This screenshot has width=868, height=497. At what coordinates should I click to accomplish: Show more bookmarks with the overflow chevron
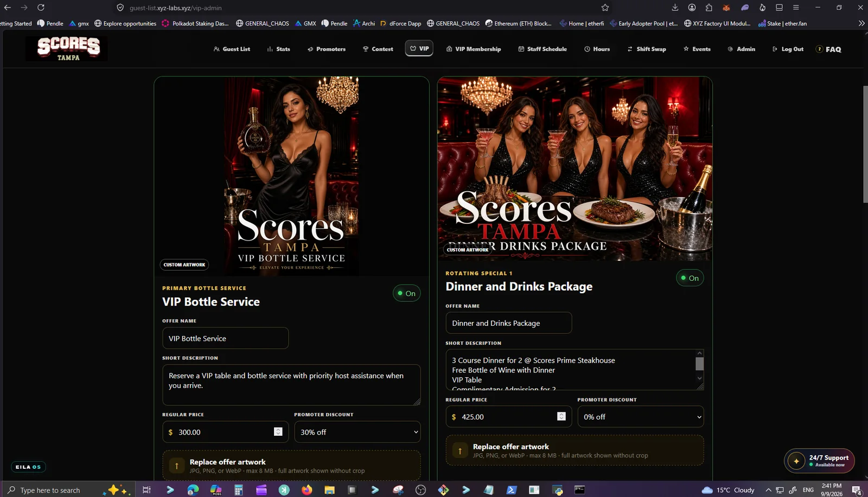[861, 23]
